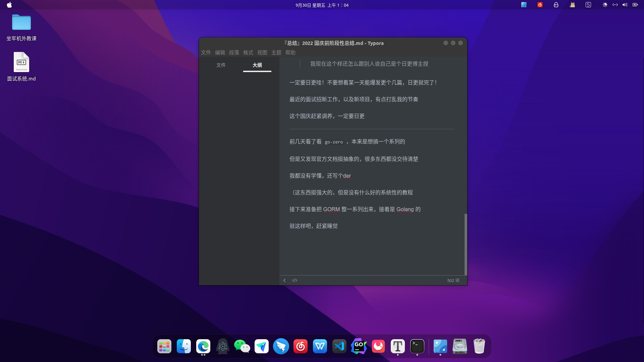Open WPS Office from the dock
Image resolution: width=644 pixels, height=362 pixels.
(x=320, y=346)
